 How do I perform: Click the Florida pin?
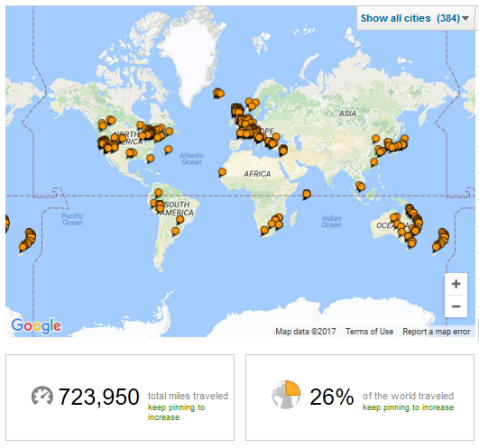pos(150,159)
